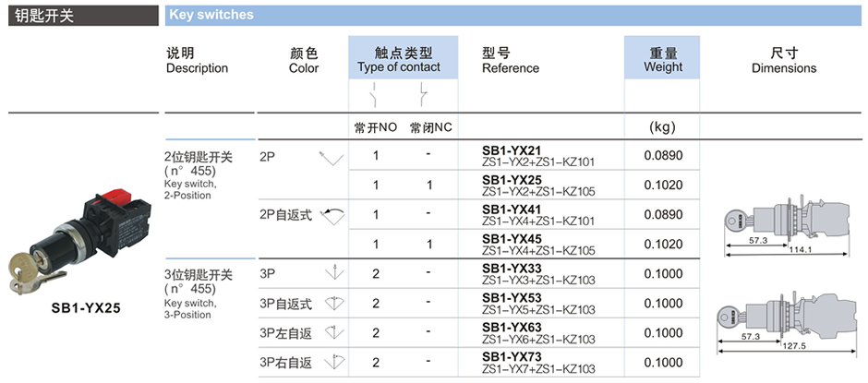Click the normally open contact symbol
The height and width of the screenshot is (383, 868).
[375, 95]
